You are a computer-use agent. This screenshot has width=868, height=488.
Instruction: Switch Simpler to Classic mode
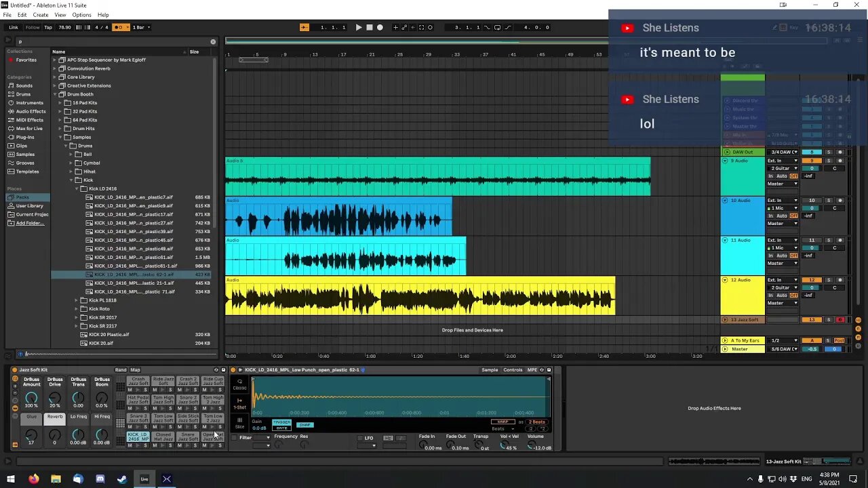tap(239, 384)
